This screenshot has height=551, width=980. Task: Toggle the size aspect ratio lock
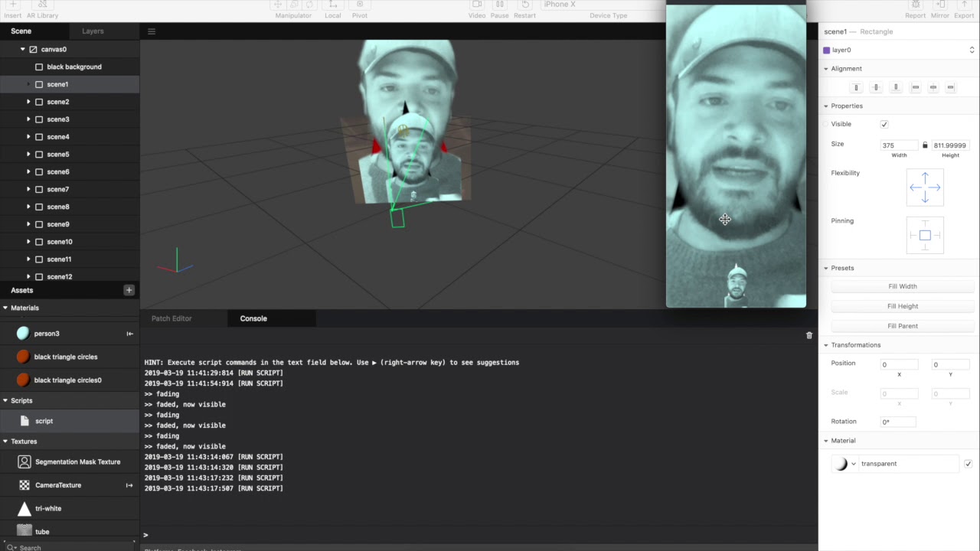(x=925, y=145)
